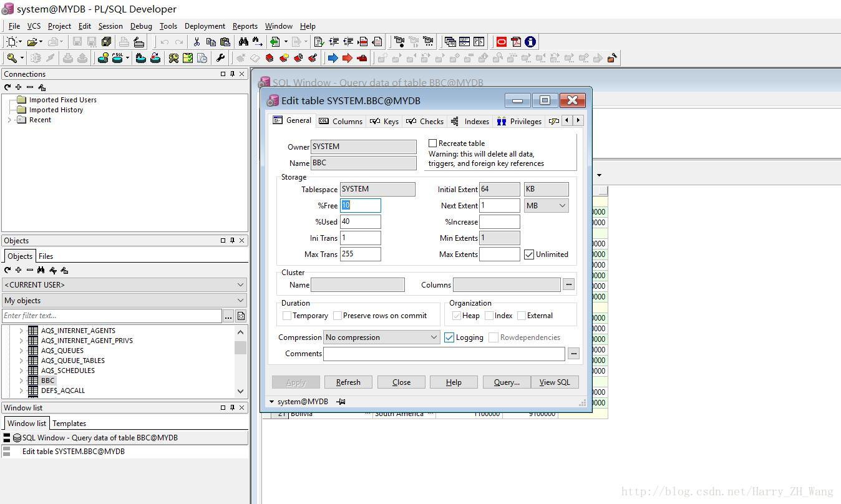Open the dropdown arrow next to New icon

20,42
